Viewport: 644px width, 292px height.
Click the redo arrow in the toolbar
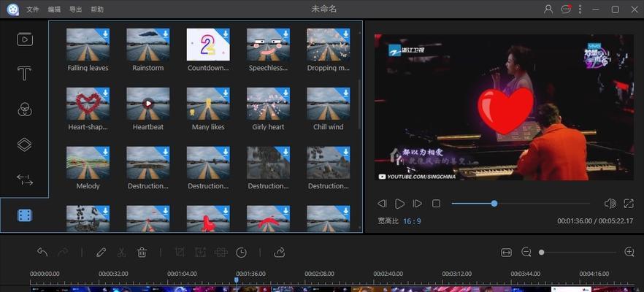63,252
